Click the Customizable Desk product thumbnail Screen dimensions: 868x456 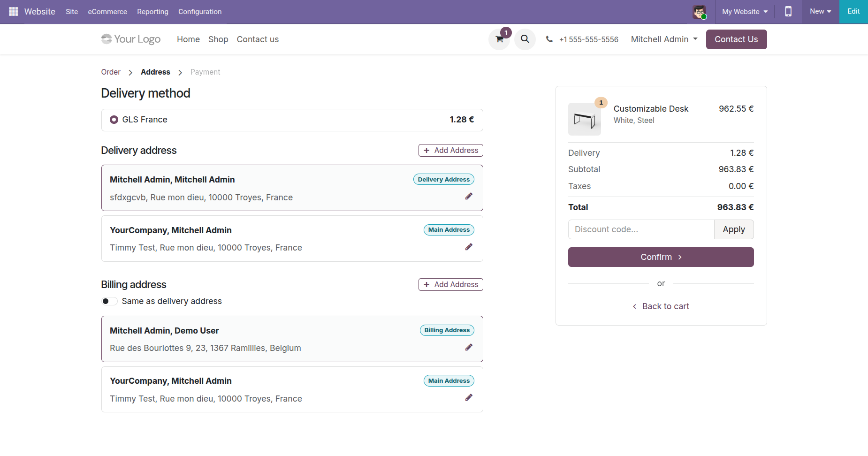(x=585, y=119)
